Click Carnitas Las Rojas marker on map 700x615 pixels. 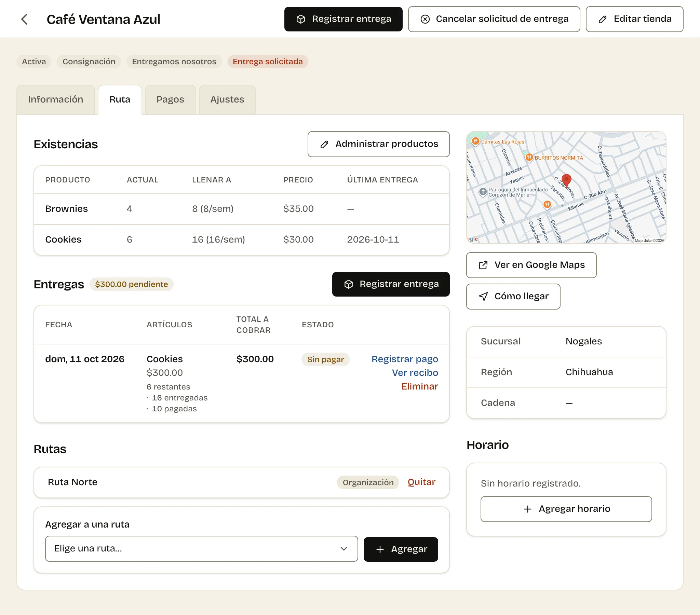475,141
